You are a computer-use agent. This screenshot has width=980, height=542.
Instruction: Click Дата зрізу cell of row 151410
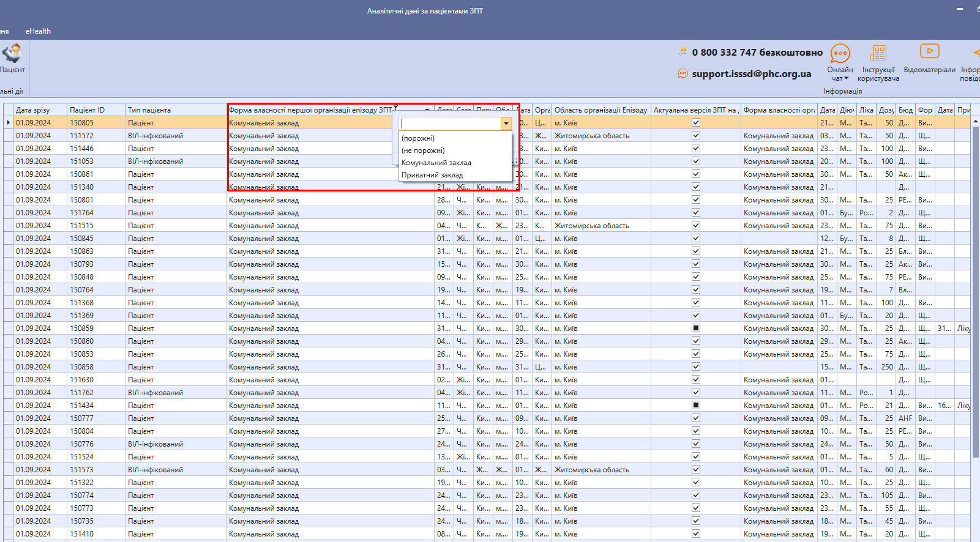click(40, 534)
